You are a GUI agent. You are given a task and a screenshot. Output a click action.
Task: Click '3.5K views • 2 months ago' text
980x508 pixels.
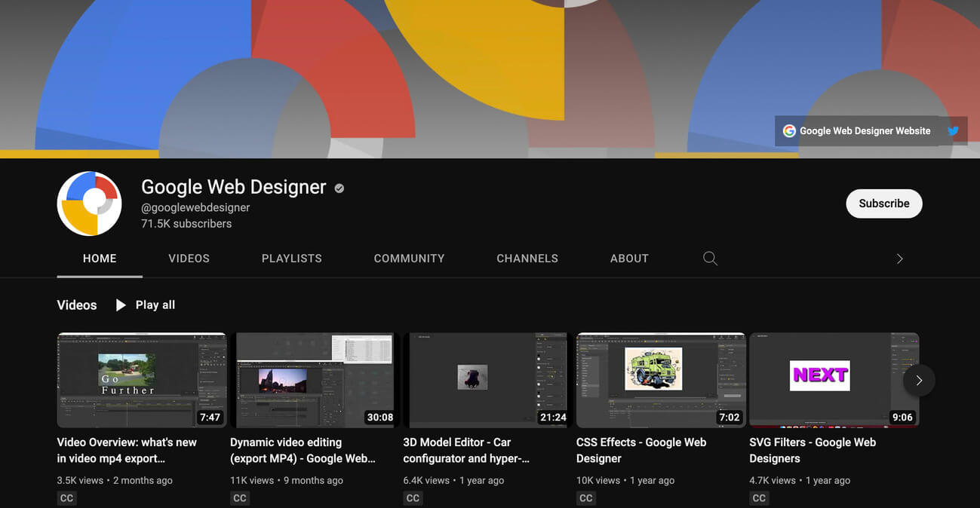(x=115, y=480)
